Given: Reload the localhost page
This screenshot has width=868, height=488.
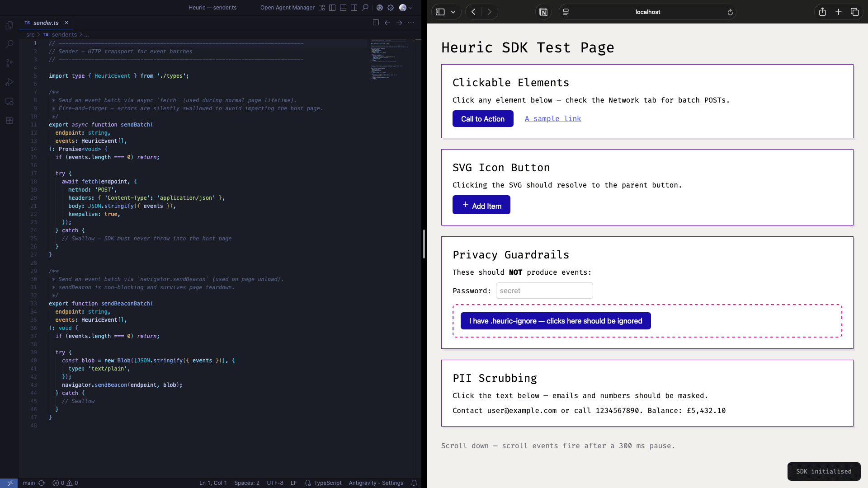Looking at the screenshot, I should (730, 12).
